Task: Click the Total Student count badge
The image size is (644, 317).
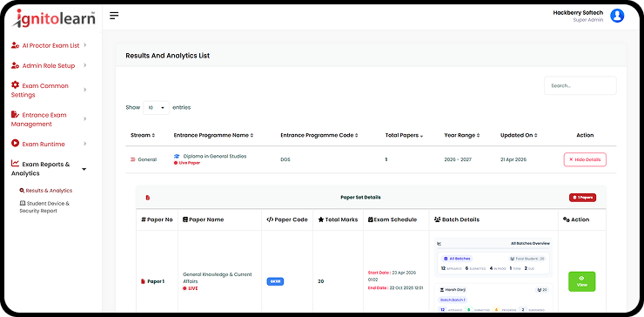Action: (x=527, y=259)
